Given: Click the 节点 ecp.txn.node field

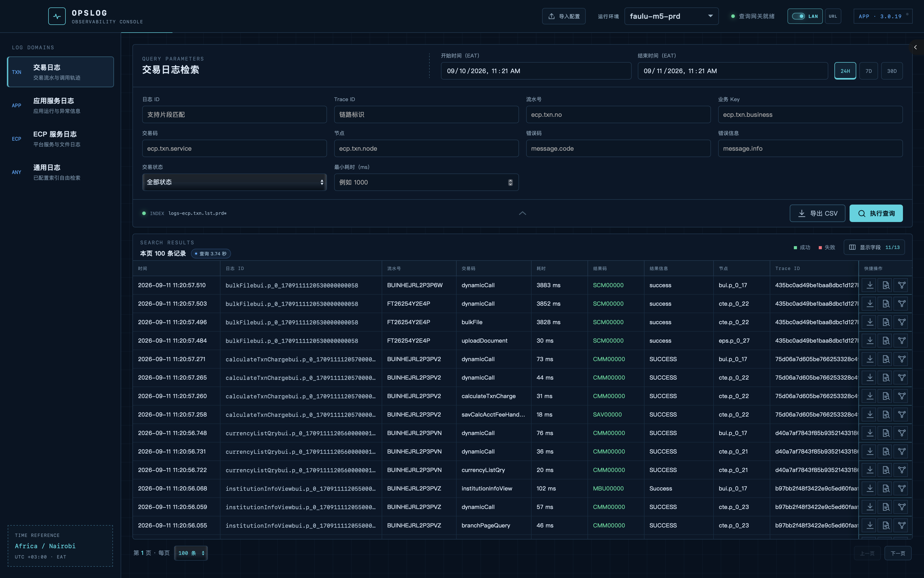Looking at the screenshot, I should pyautogui.click(x=426, y=148).
